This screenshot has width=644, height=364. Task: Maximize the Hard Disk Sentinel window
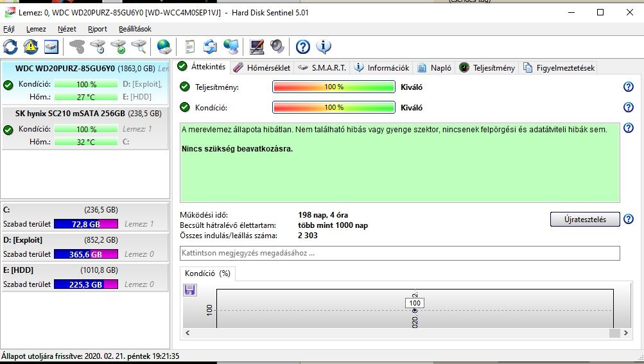coord(600,12)
